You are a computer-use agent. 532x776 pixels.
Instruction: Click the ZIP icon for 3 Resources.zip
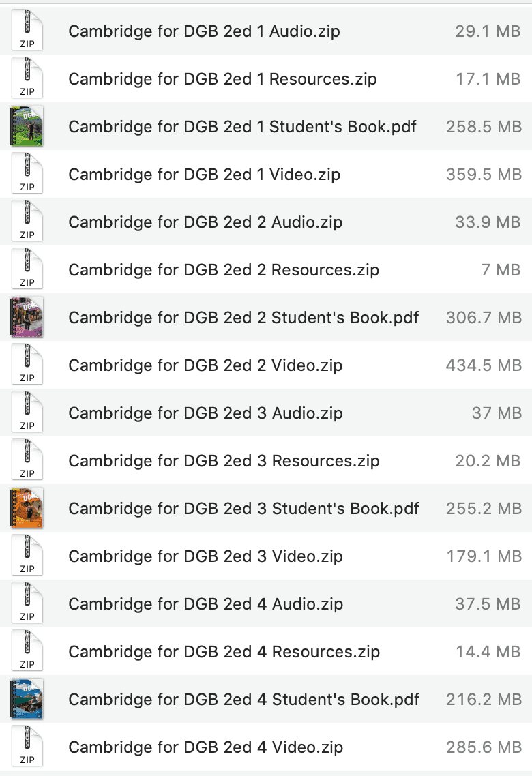[x=27, y=461]
